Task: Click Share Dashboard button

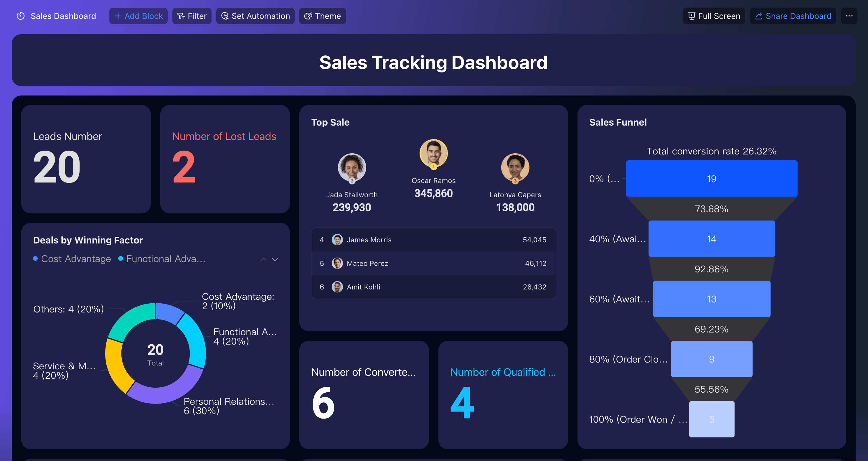Action: 793,16
